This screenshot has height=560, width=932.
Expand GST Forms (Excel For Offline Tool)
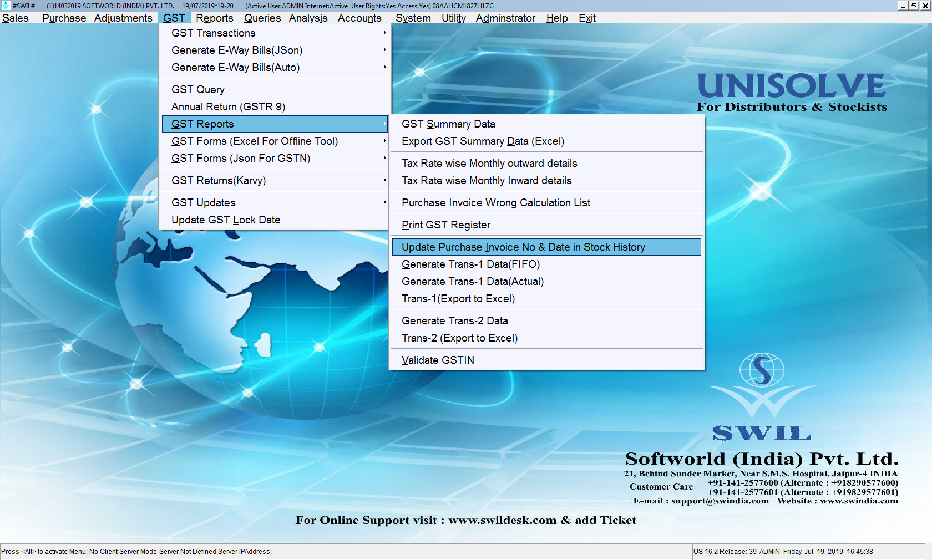pyautogui.click(x=275, y=141)
